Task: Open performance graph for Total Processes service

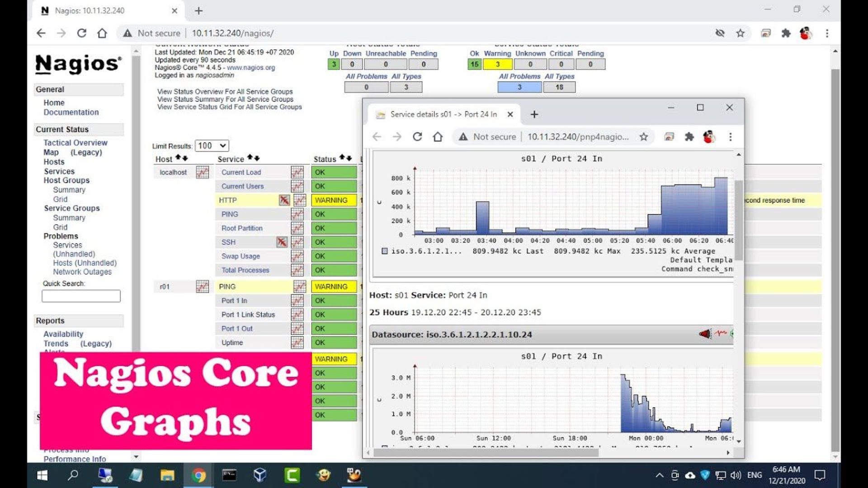Action: tap(297, 270)
